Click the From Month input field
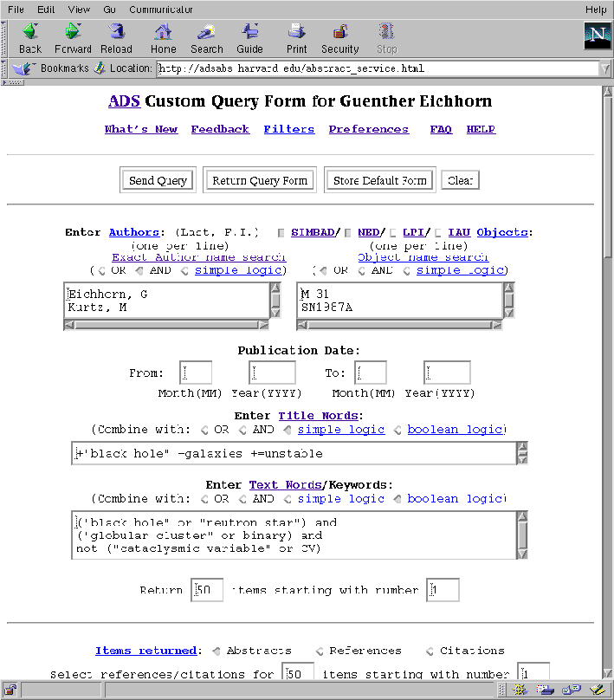The height and width of the screenshot is (700, 614). pyautogui.click(x=196, y=373)
